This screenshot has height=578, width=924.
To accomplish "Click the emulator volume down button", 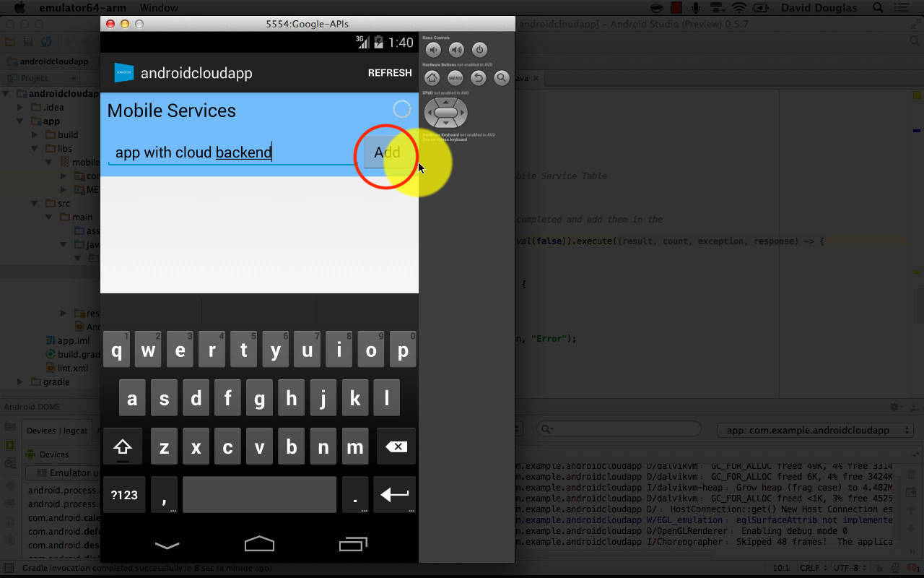I will [x=433, y=50].
